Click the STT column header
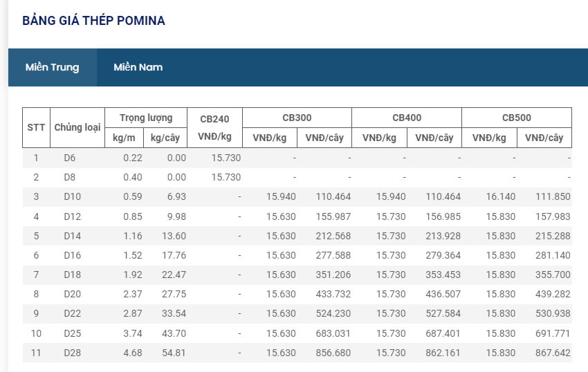Image resolution: width=588 pixels, height=372 pixels. pyautogui.click(x=36, y=127)
